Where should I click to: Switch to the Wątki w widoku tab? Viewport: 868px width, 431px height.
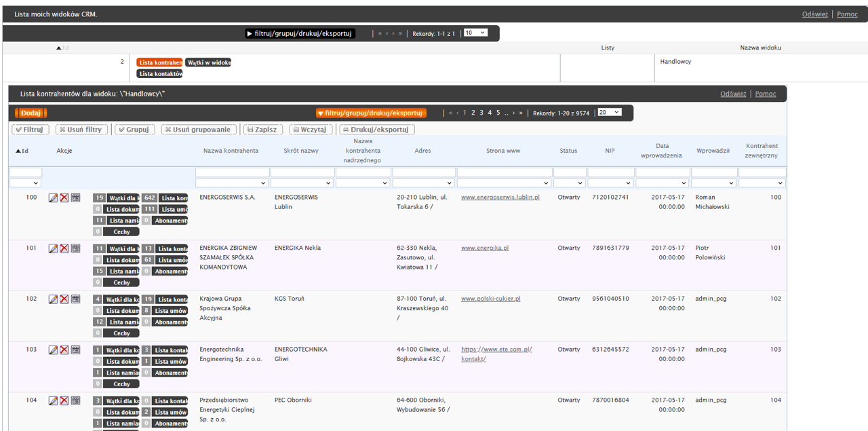[x=208, y=62]
